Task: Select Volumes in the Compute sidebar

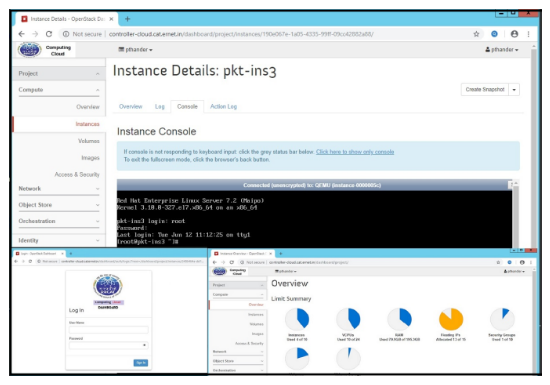Action: click(89, 141)
